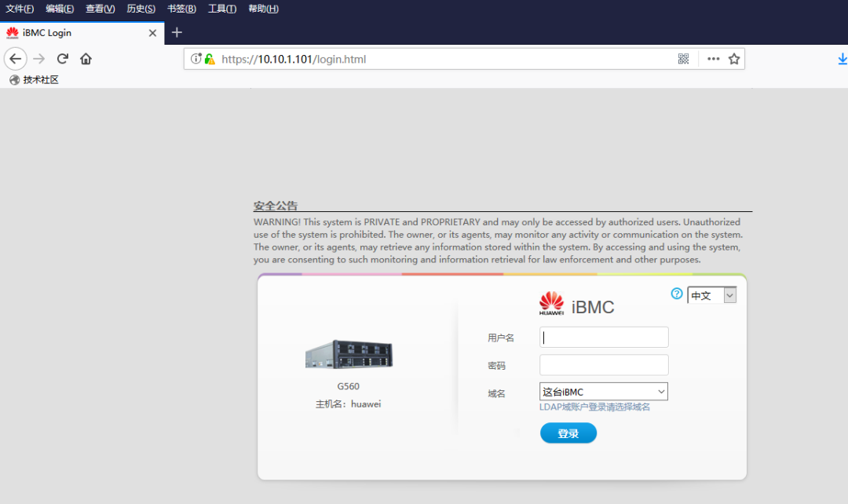Click the LDAP域账户登录请选择域名 hint

[594, 407]
